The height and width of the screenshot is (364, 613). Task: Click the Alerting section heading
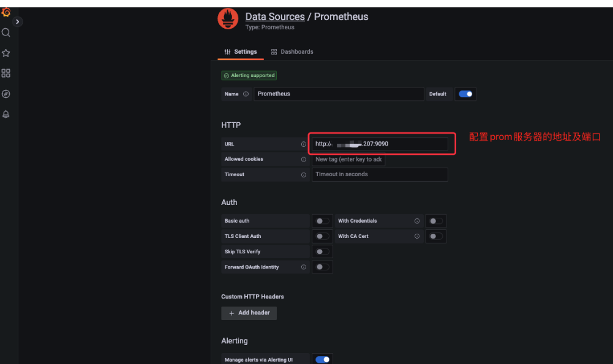click(x=235, y=341)
